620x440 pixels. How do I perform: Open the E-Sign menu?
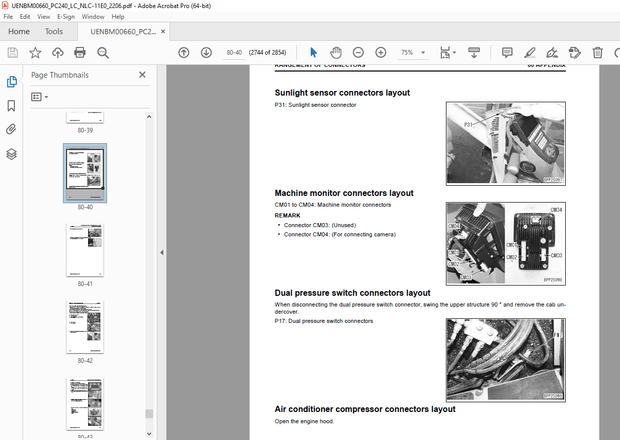click(x=66, y=17)
